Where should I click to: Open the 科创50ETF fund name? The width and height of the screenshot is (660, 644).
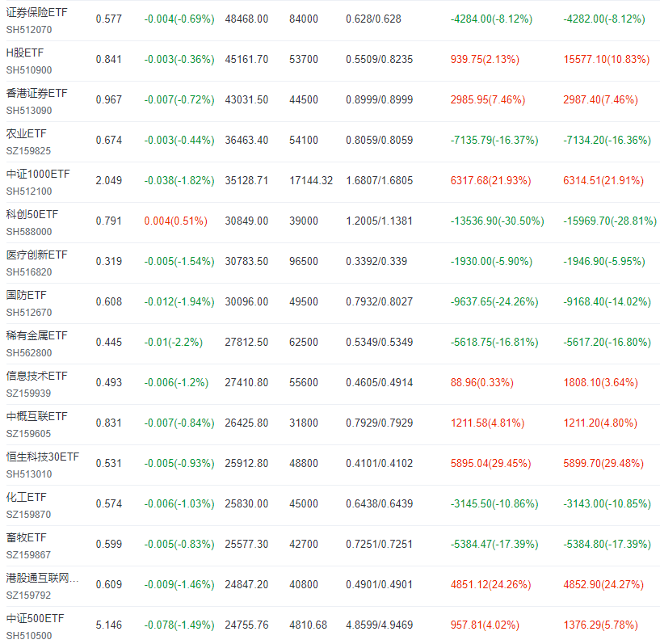coord(32,215)
